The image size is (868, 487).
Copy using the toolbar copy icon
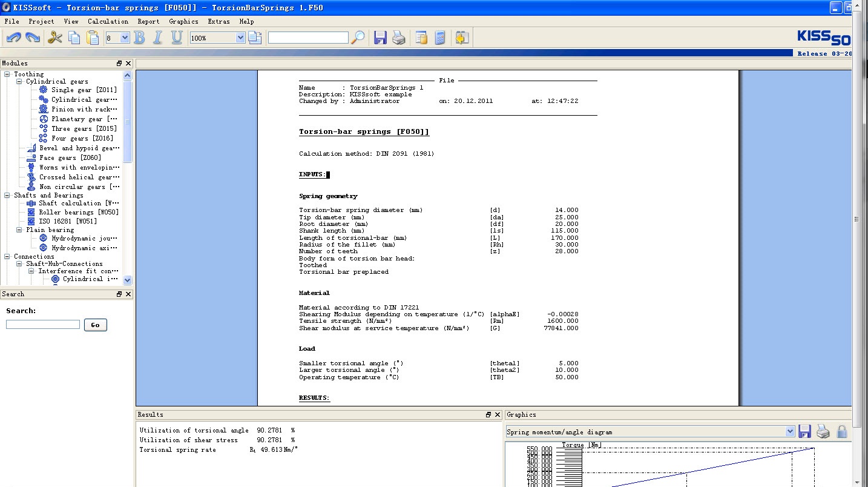74,38
